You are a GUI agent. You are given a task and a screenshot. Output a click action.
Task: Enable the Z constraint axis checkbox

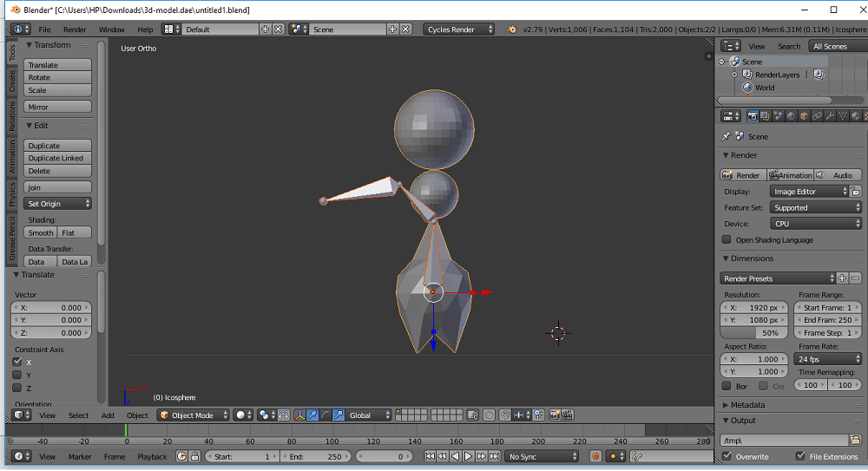(17, 388)
